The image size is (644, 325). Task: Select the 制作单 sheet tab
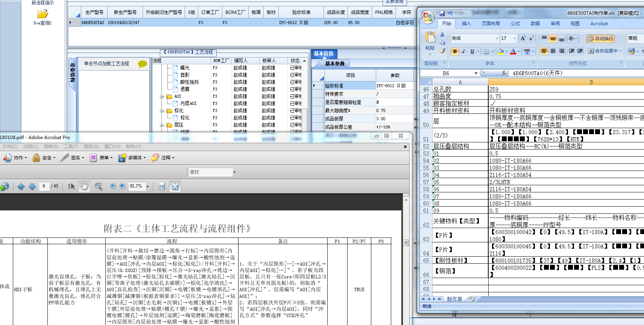point(454,299)
